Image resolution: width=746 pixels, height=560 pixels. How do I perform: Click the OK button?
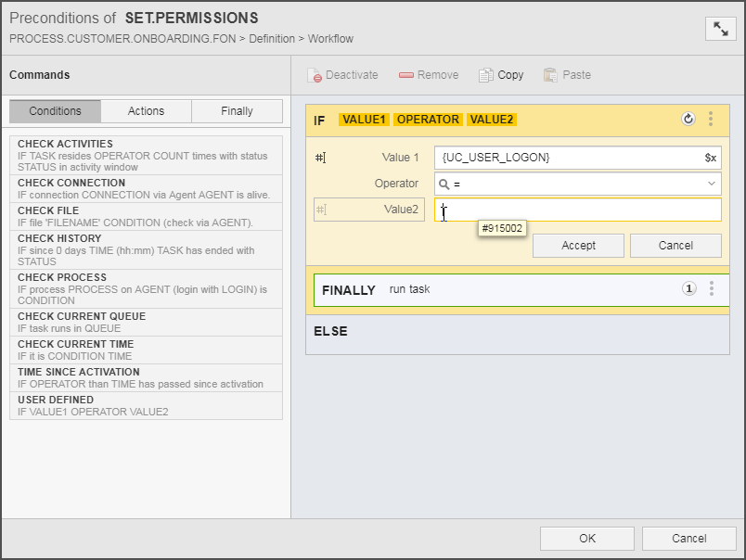point(586,538)
